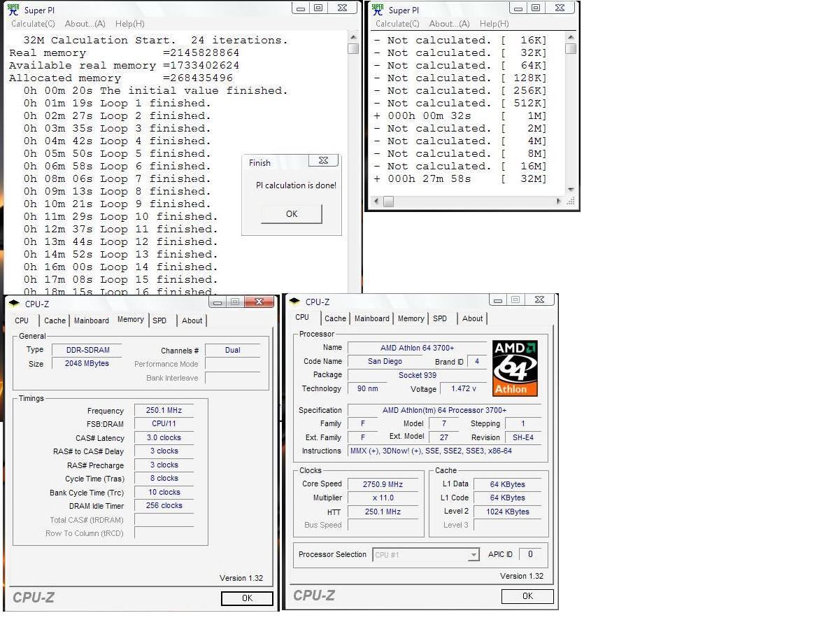Click the 'Loop 16 finished' log line
This screenshot has width=840, height=627.
point(120,291)
